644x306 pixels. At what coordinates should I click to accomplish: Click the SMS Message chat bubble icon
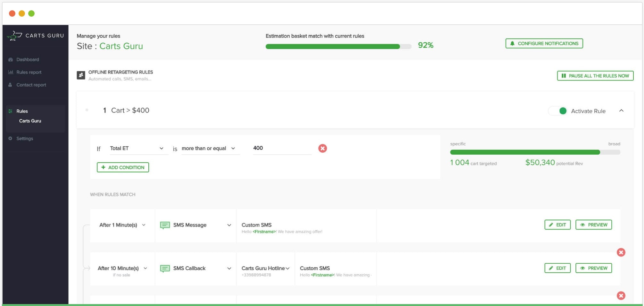[x=165, y=225]
